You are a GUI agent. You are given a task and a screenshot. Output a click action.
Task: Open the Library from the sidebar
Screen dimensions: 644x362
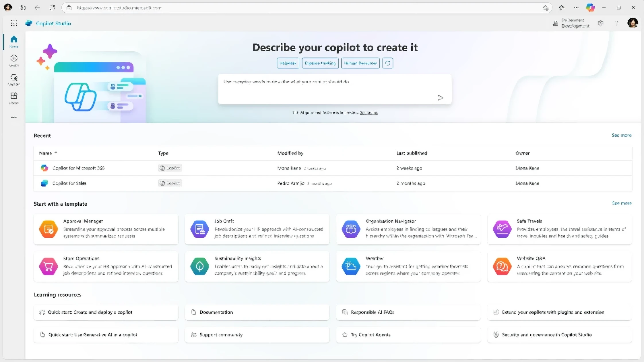pyautogui.click(x=13, y=98)
